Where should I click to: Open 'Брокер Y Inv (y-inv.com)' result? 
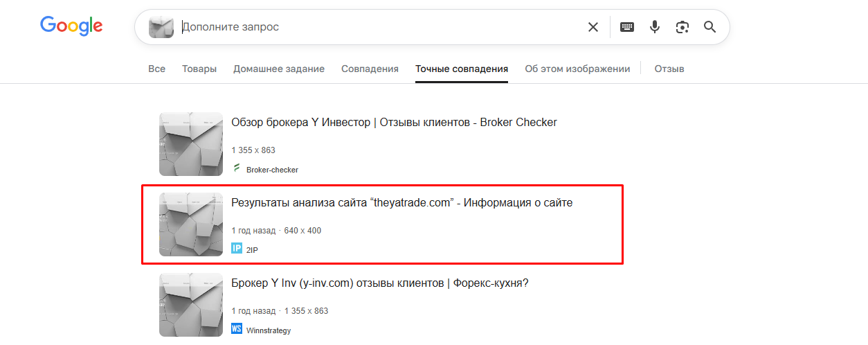(380, 283)
